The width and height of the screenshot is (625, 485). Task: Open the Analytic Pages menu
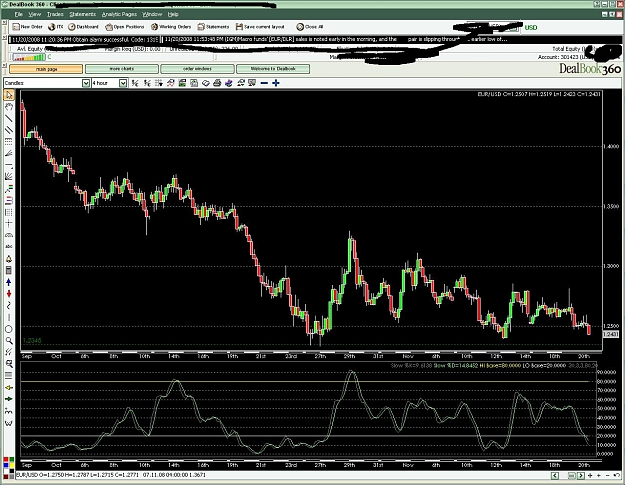click(119, 14)
